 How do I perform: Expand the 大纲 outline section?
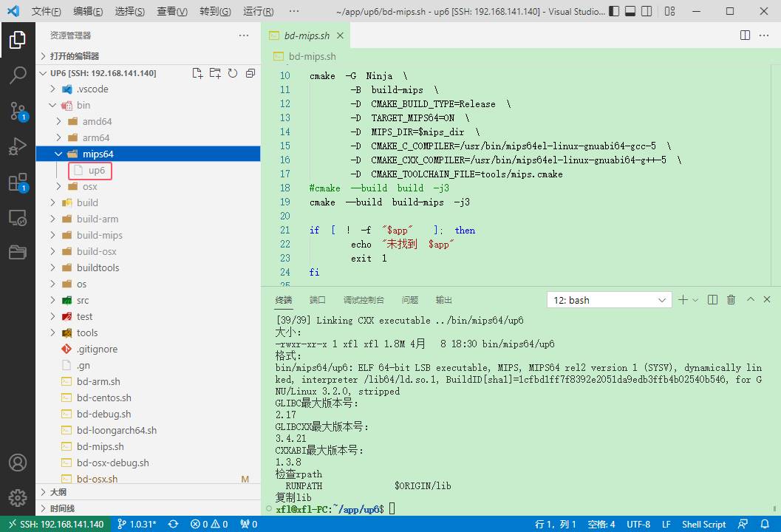coord(58,492)
